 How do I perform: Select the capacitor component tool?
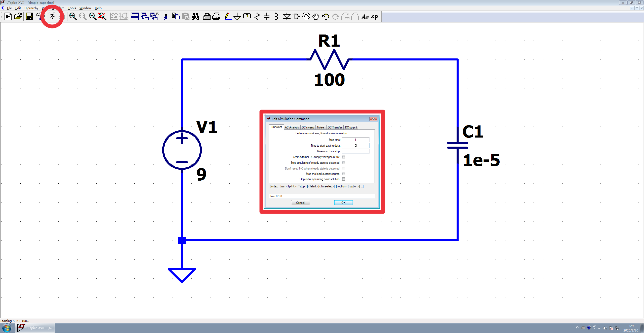(x=267, y=17)
